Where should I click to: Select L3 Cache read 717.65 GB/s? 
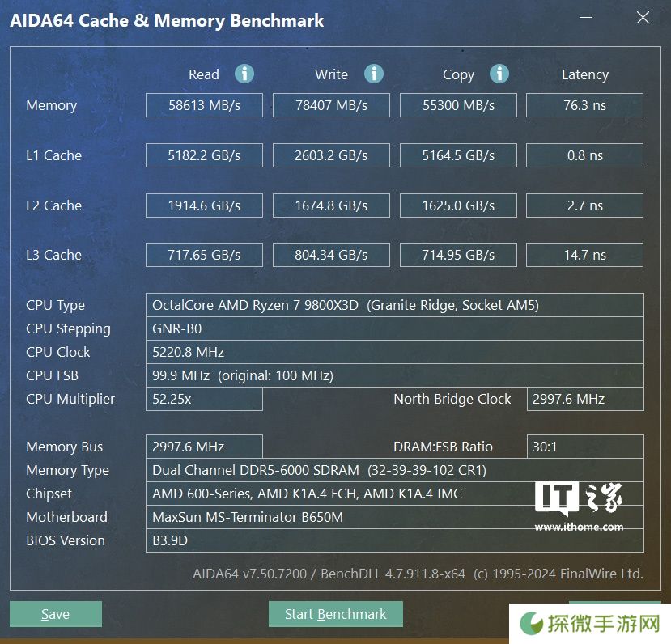pyautogui.click(x=204, y=255)
